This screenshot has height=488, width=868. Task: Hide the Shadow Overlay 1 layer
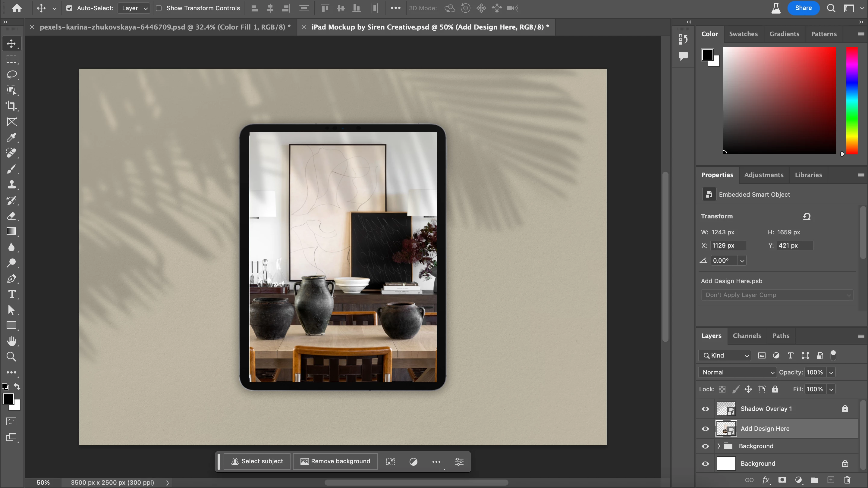point(705,409)
